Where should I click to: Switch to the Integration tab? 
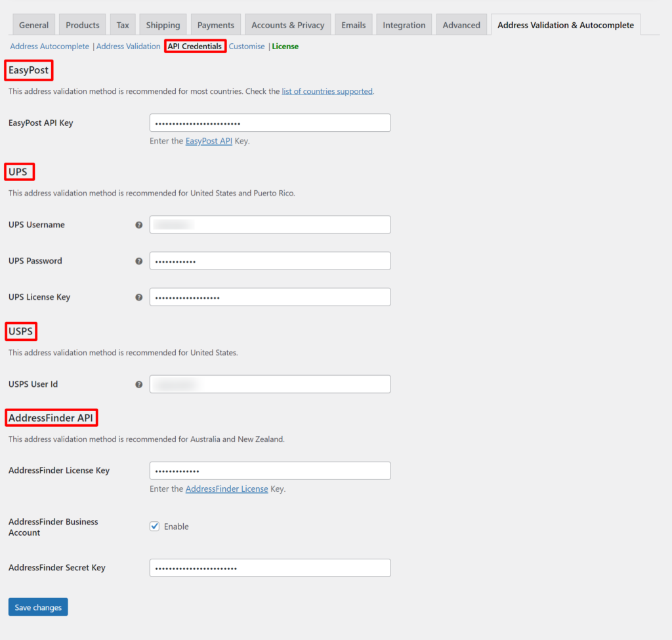pyautogui.click(x=404, y=24)
